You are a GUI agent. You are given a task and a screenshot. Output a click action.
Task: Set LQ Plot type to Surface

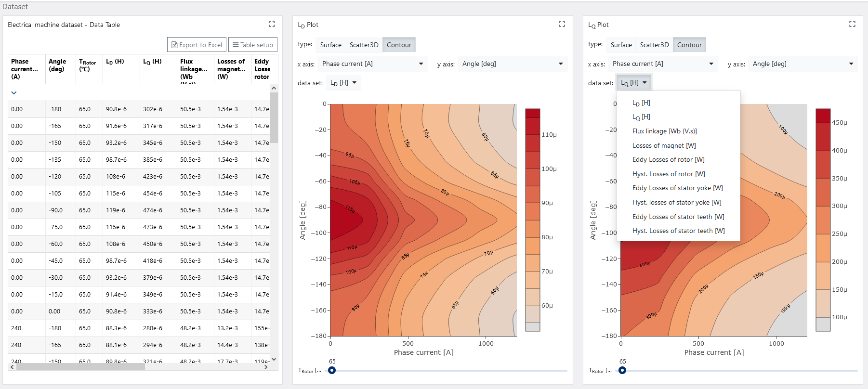point(621,45)
